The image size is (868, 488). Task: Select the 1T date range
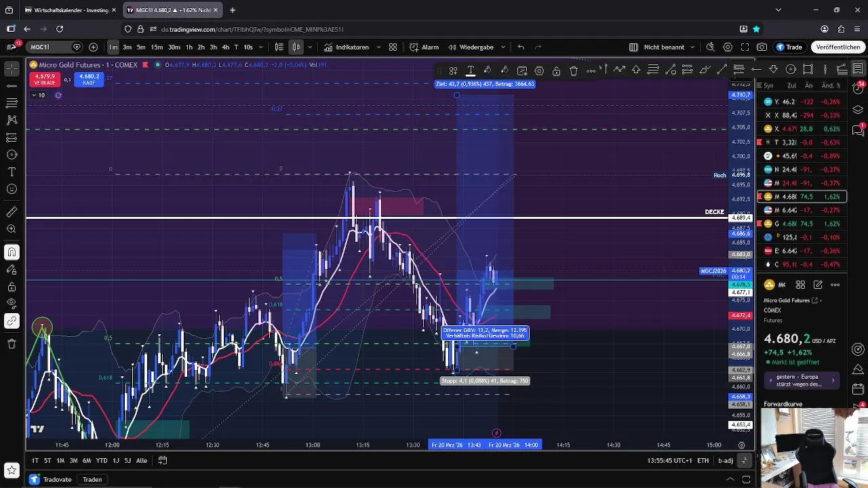tap(35, 460)
